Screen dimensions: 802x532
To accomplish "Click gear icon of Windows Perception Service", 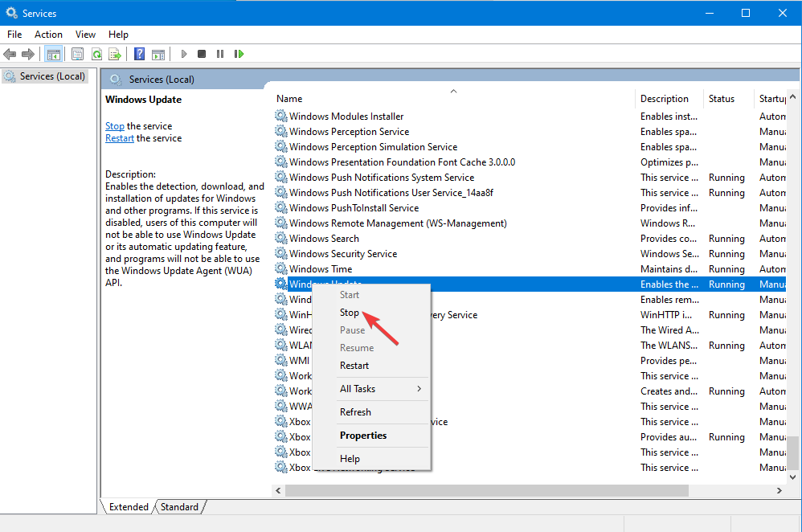I will [280, 132].
